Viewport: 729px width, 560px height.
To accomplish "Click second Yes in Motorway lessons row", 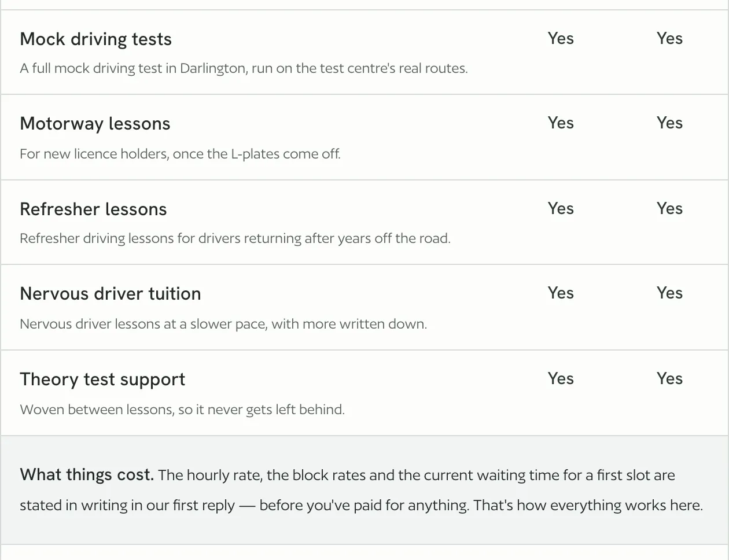I will [669, 123].
